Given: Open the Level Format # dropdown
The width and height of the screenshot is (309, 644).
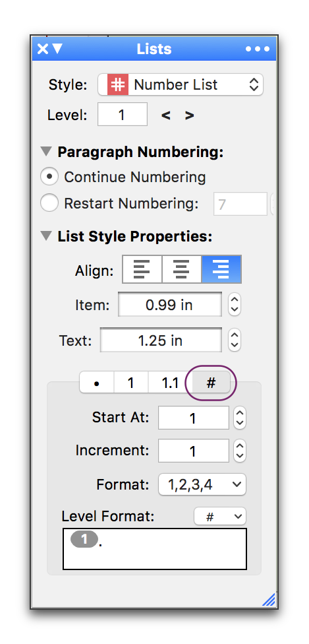Looking at the screenshot, I should 220,516.
